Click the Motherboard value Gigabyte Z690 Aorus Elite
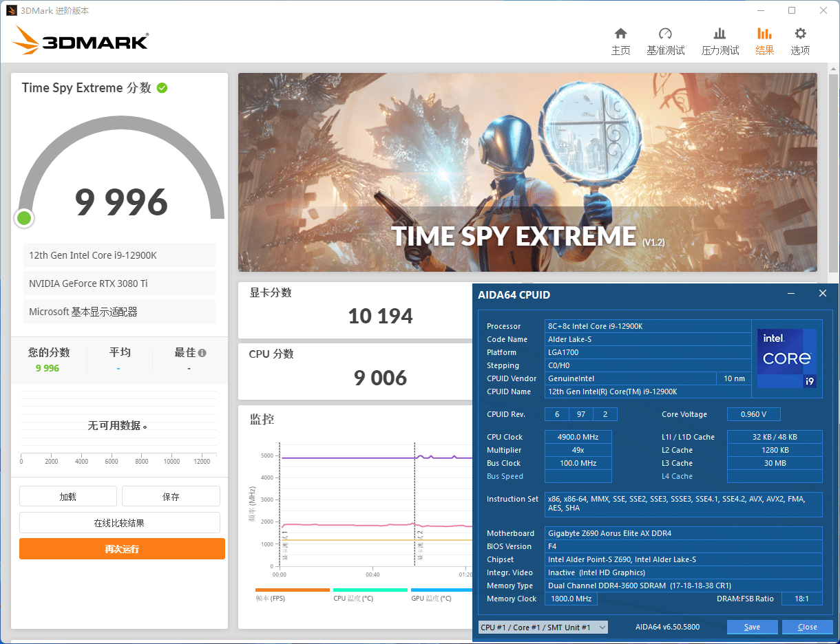Image resolution: width=840 pixels, height=644 pixels. click(684, 533)
